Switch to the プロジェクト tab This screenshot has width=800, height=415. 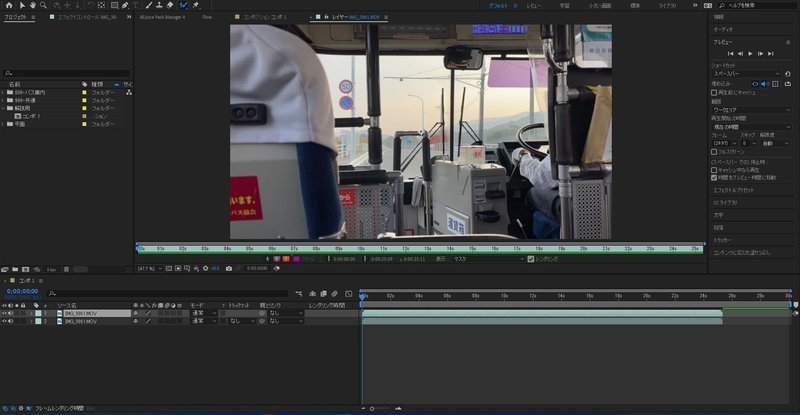pos(16,17)
